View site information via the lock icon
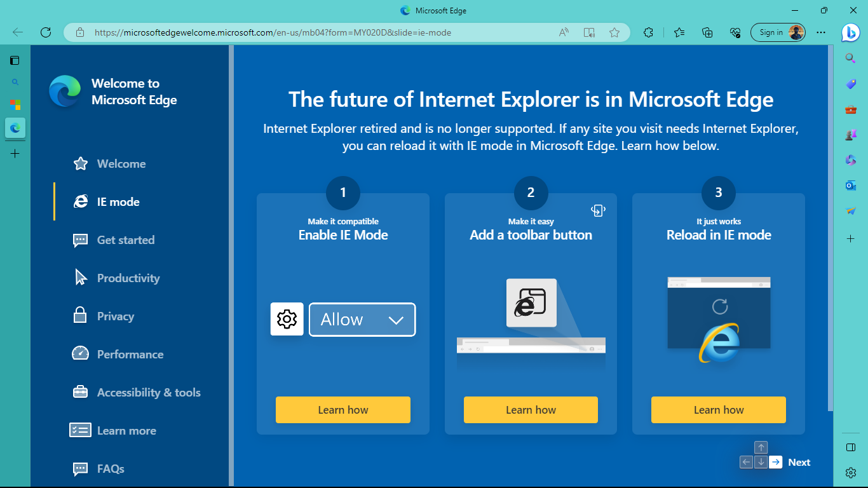Image resolution: width=868 pixels, height=488 pixels. (79, 32)
